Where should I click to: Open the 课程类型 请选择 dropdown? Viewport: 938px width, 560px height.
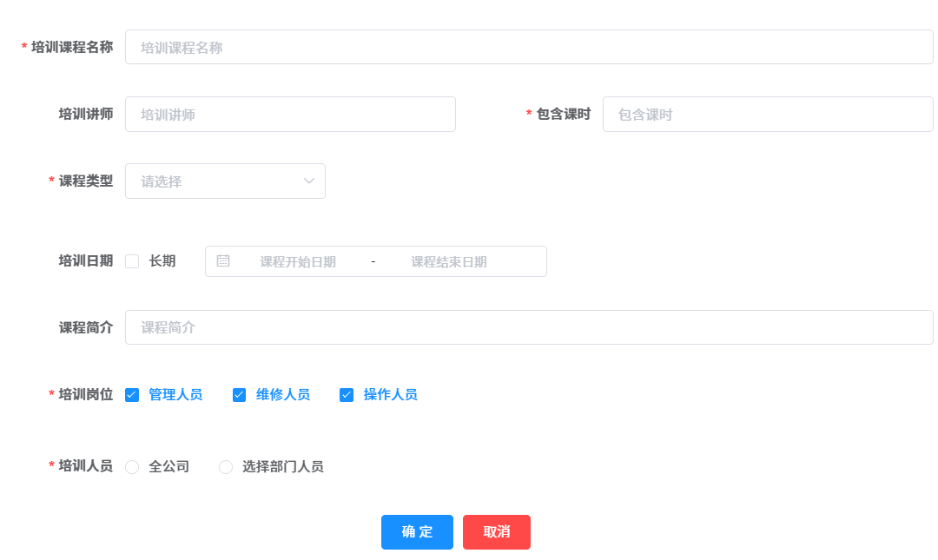(x=225, y=181)
